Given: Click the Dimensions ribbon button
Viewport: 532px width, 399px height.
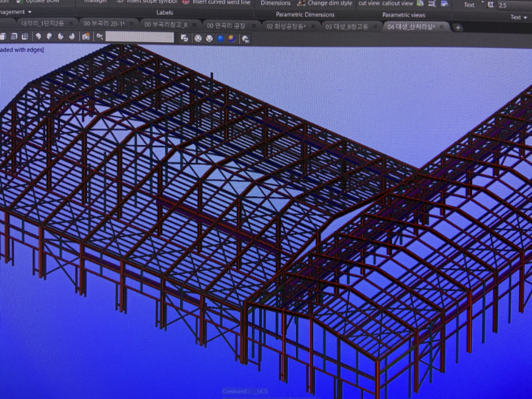Looking at the screenshot, I should 276,3.
